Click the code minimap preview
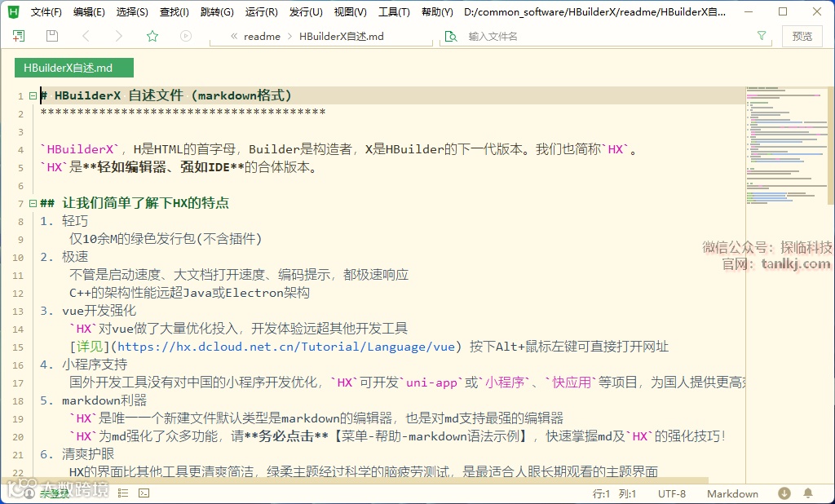The image size is (835, 504). pos(787,145)
